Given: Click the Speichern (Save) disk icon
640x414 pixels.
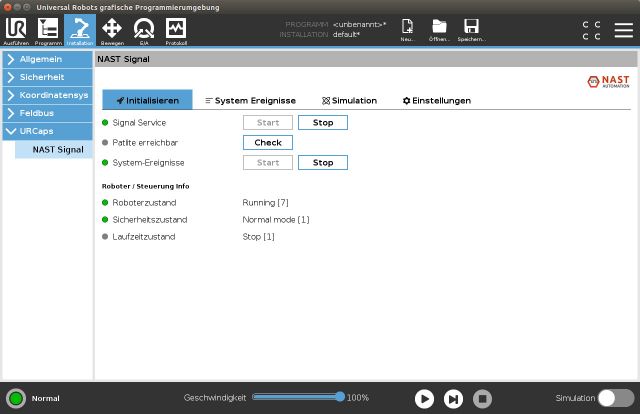Looking at the screenshot, I should [x=471, y=30].
